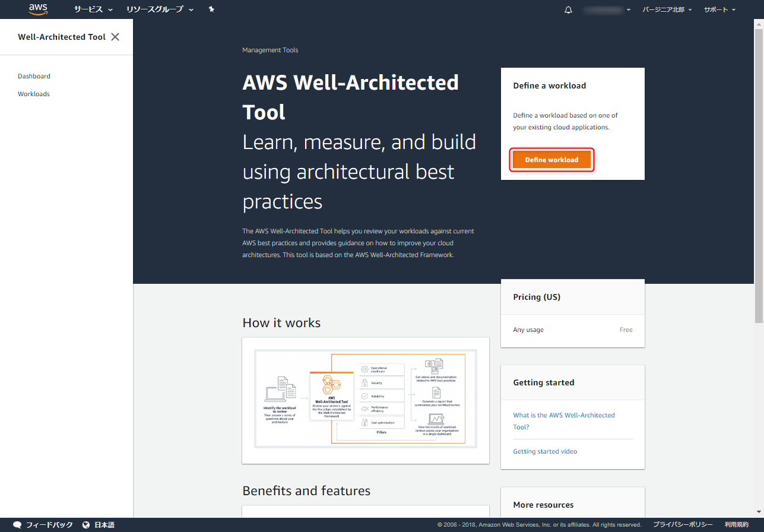This screenshot has height=532, width=764.
Task: Open 'What is the AWS Well-Architected Tool?'
Action: [563, 420]
